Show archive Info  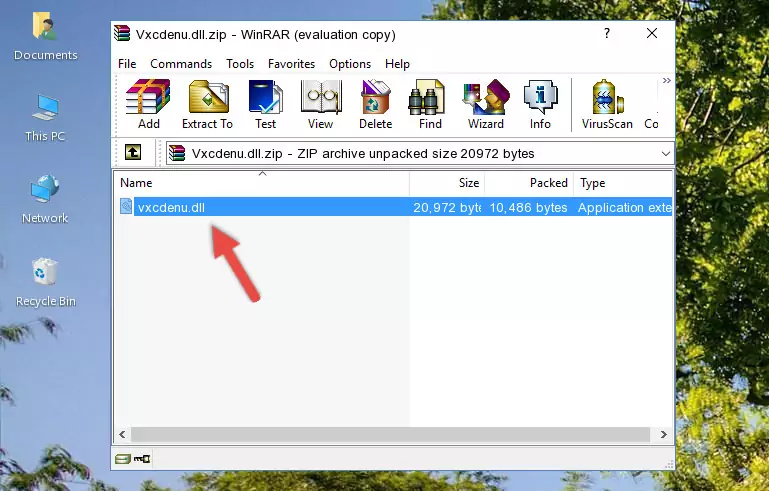[540, 104]
